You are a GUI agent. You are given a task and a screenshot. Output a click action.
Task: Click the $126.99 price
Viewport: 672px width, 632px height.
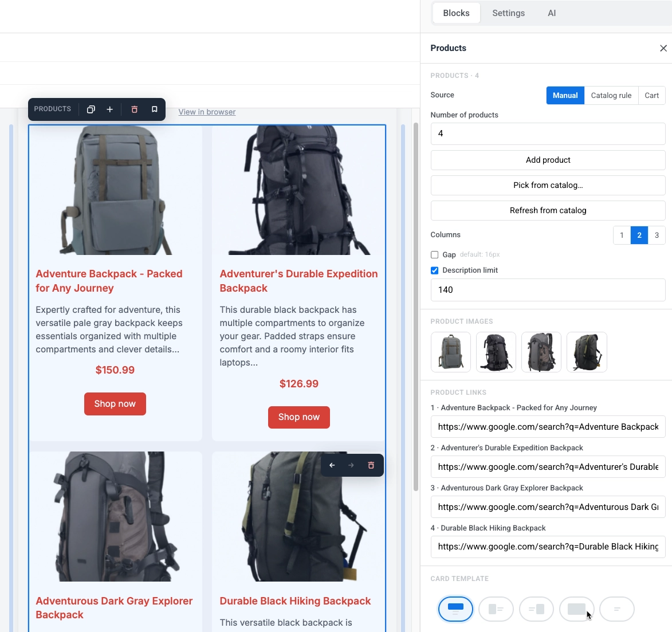coord(298,384)
